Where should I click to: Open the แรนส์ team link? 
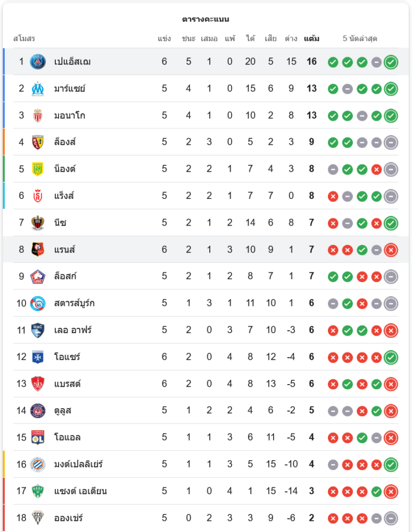pyautogui.click(x=64, y=250)
